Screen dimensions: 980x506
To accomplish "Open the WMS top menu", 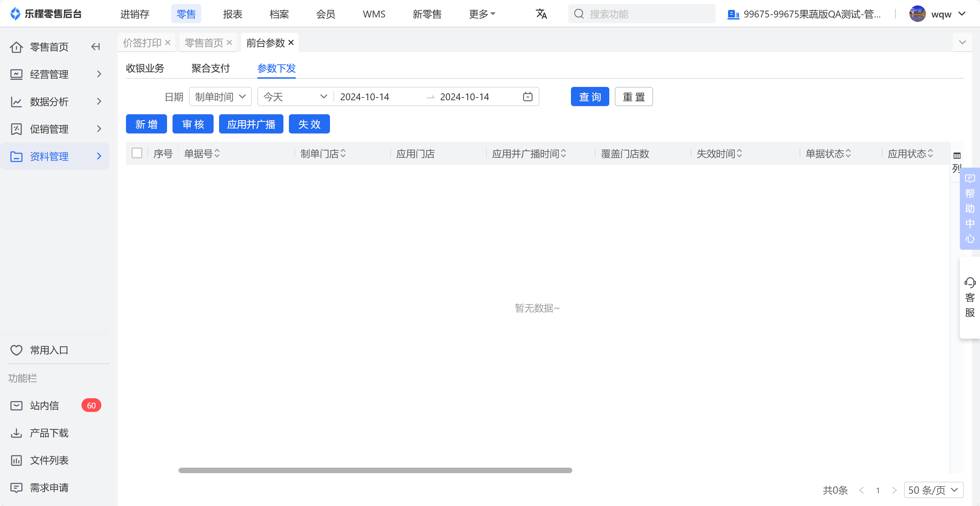I will (x=374, y=14).
